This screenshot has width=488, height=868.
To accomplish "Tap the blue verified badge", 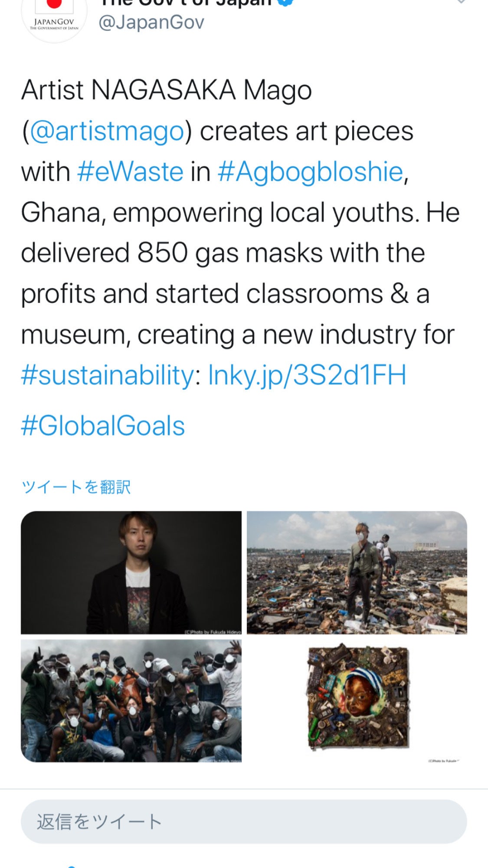I will pos(285,2).
